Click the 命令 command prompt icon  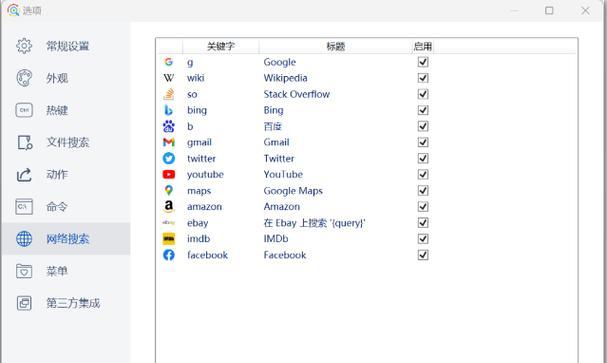[x=24, y=207]
